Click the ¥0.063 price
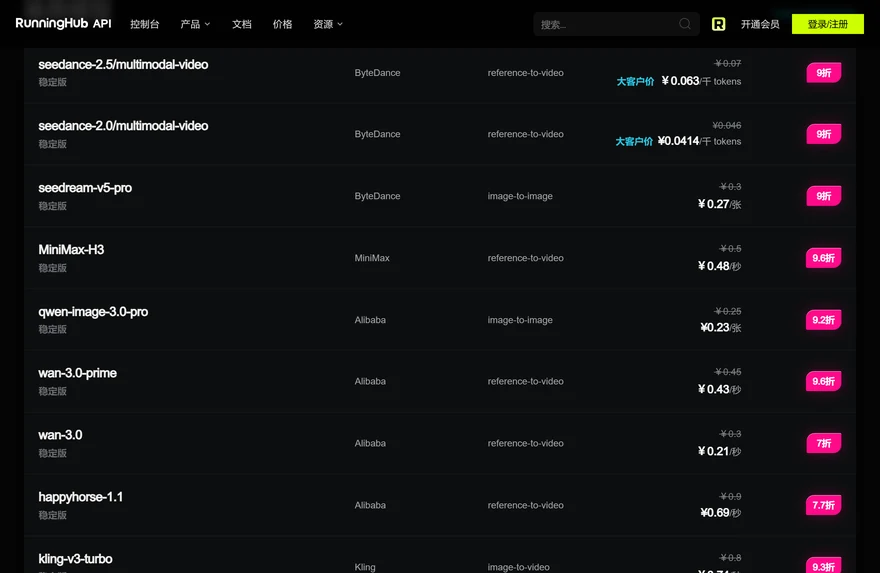This screenshot has height=573, width=880. coord(680,81)
